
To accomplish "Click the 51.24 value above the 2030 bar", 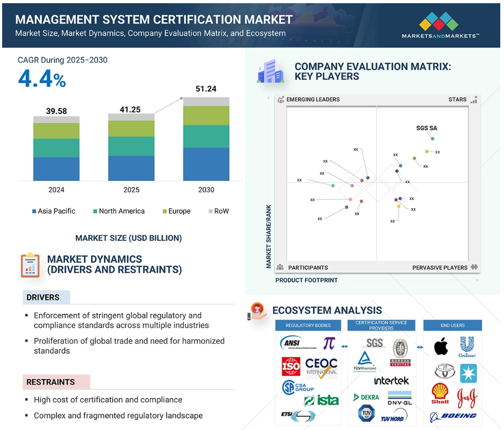I will [x=206, y=89].
